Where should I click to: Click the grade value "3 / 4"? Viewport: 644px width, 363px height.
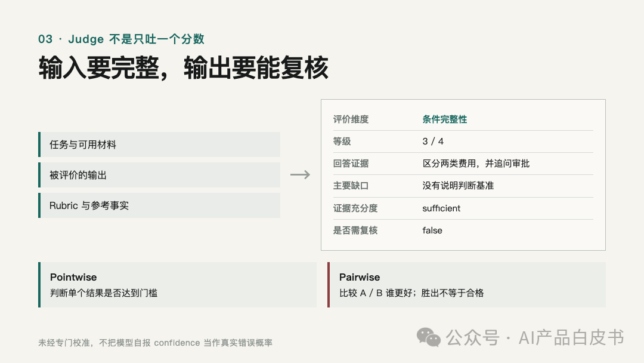coord(433,141)
